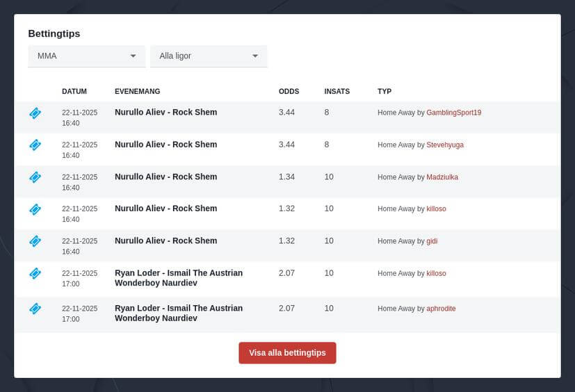Click ticket icon in Madziulka's tip row

coord(35,177)
